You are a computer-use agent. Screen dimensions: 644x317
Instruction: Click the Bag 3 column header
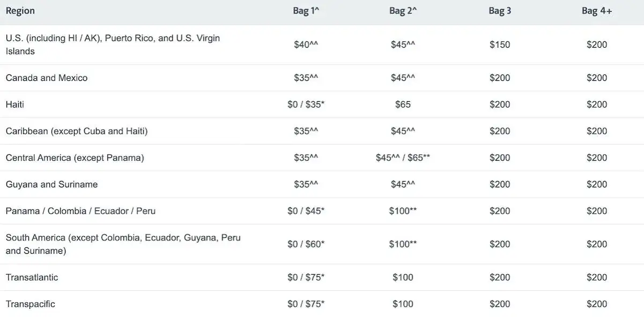coord(500,11)
